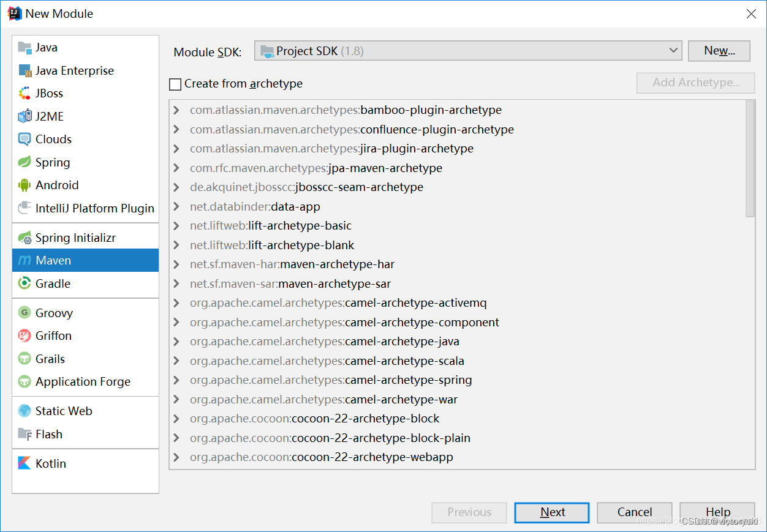The height and width of the screenshot is (532, 767).
Task: Expand the jpa-maven-archetype entry
Action: click(x=176, y=168)
